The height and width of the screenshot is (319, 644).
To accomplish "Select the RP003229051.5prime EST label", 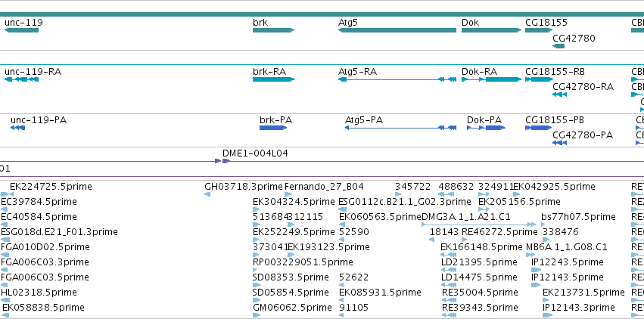I will point(303,262).
